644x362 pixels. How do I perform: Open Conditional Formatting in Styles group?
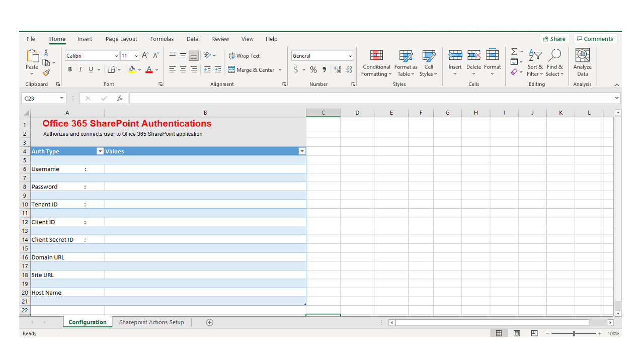coord(376,63)
